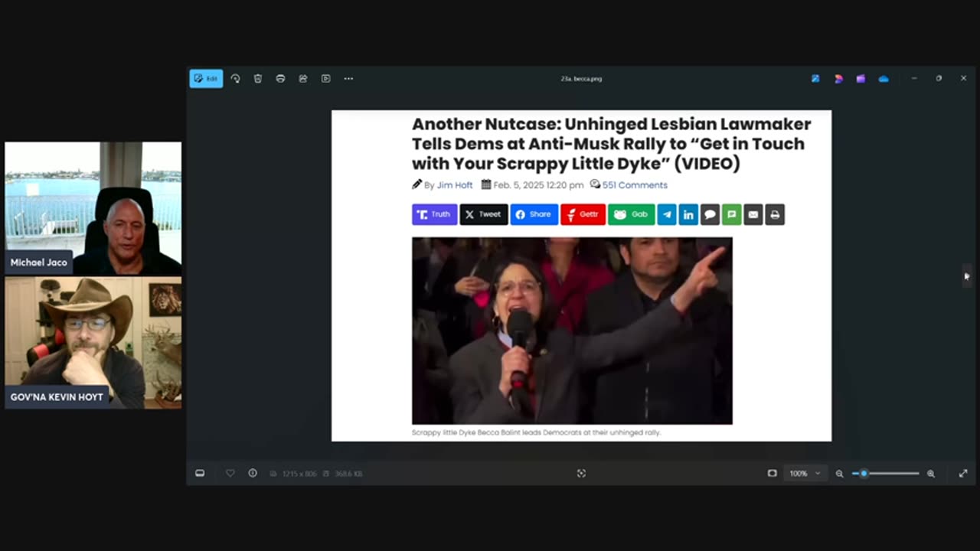Click the LinkedIn share icon

click(x=688, y=214)
